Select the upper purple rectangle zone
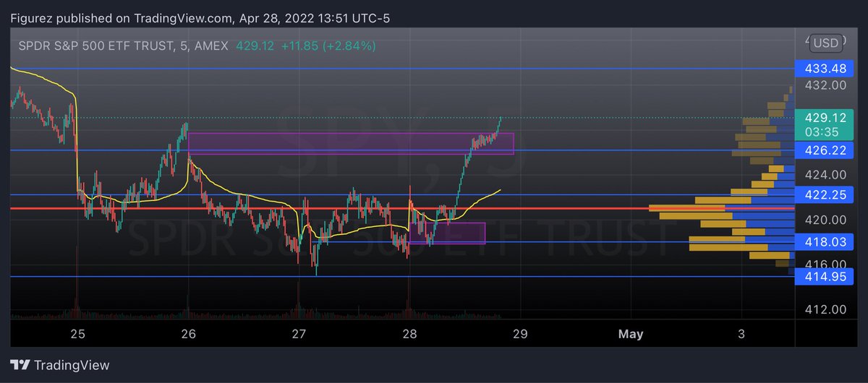This screenshot has height=383, width=868. coord(351,143)
